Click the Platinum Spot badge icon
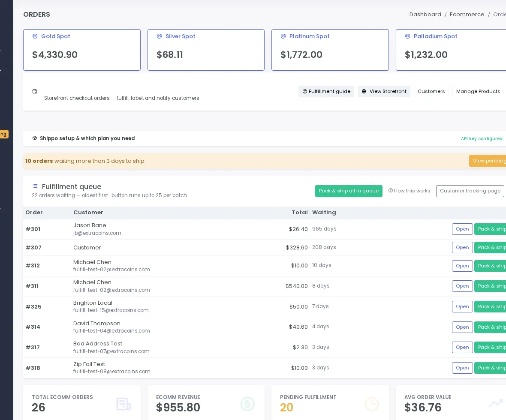Viewport: 506px width, 420px height. click(283, 36)
